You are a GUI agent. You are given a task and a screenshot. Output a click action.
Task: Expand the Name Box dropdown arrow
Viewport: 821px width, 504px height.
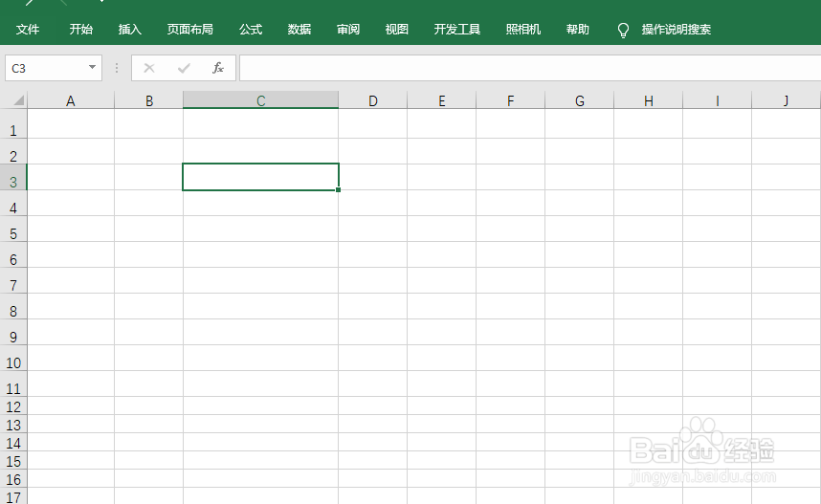coord(92,67)
